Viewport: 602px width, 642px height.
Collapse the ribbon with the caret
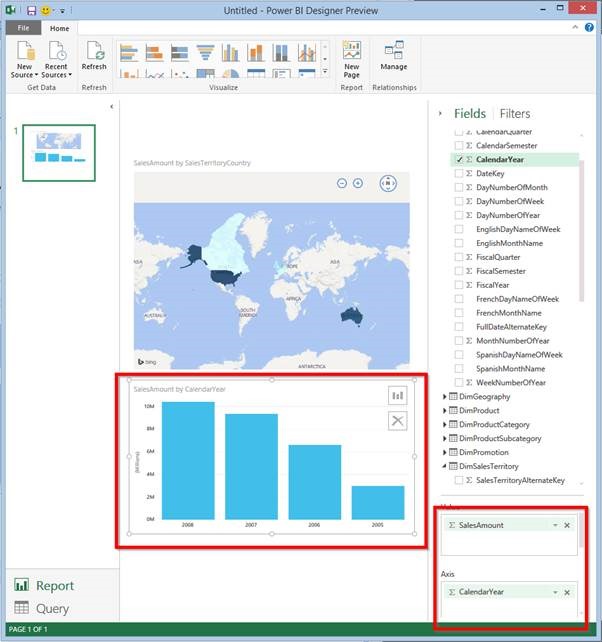pyautogui.click(x=575, y=27)
